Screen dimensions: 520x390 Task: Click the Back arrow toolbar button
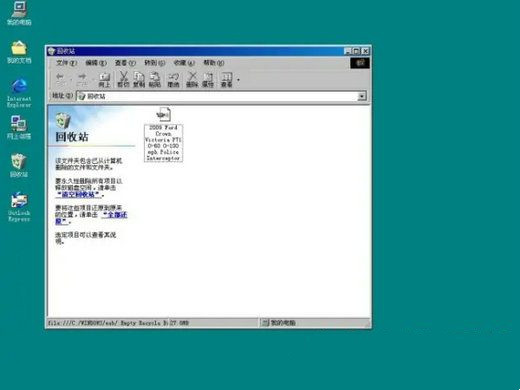[x=60, y=79]
